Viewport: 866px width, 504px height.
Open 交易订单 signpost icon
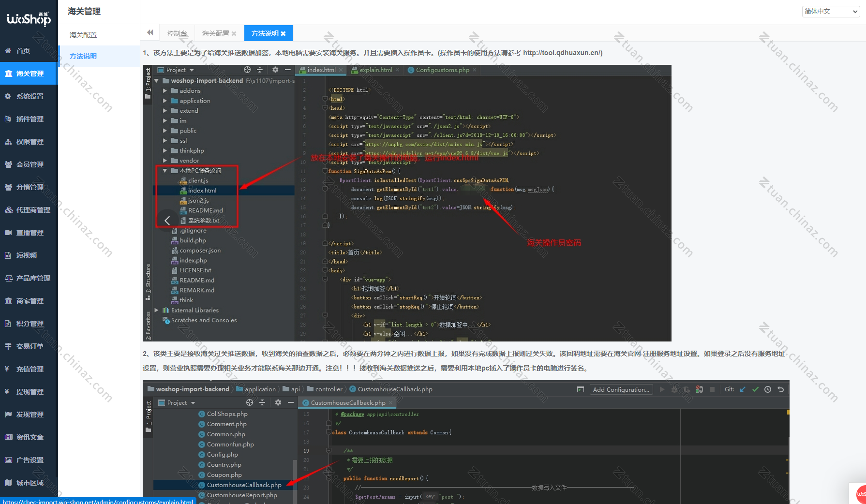(x=8, y=346)
